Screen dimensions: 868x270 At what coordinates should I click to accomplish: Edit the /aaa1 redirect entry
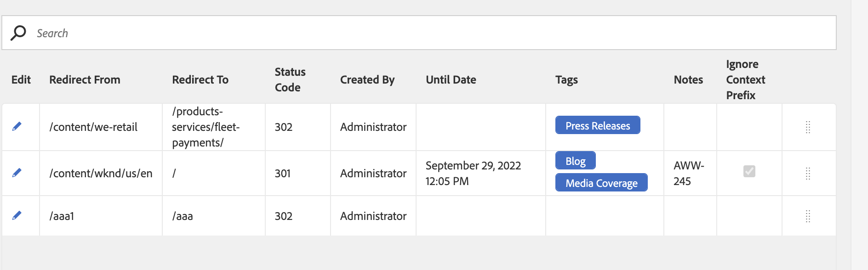point(17,215)
